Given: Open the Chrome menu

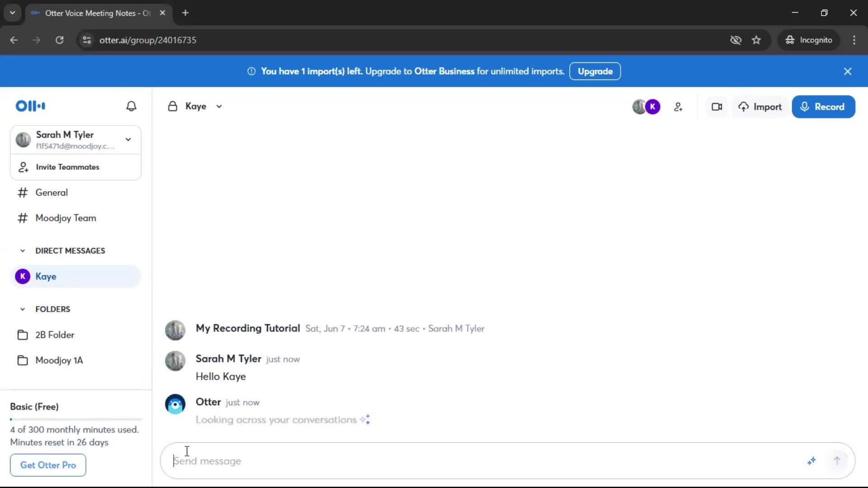Looking at the screenshot, I should pyautogui.click(x=854, y=40).
